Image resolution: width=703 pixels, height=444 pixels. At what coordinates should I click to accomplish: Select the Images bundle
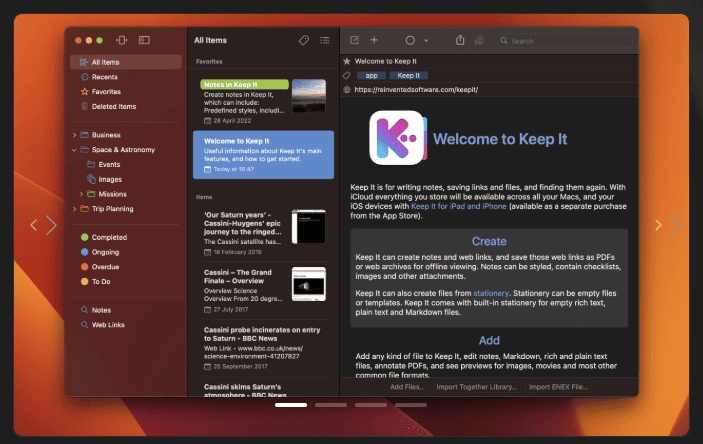[x=110, y=179]
